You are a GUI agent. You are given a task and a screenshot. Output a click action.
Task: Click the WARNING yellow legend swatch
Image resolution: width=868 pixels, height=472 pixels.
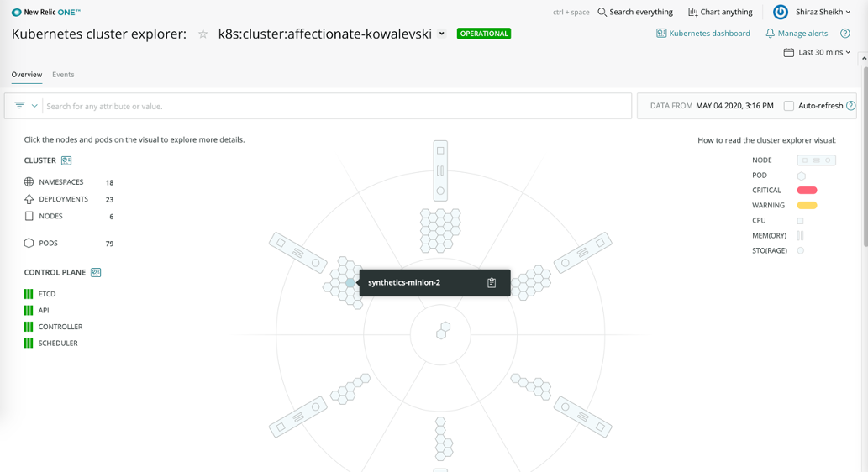pyautogui.click(x=807, y=205)
